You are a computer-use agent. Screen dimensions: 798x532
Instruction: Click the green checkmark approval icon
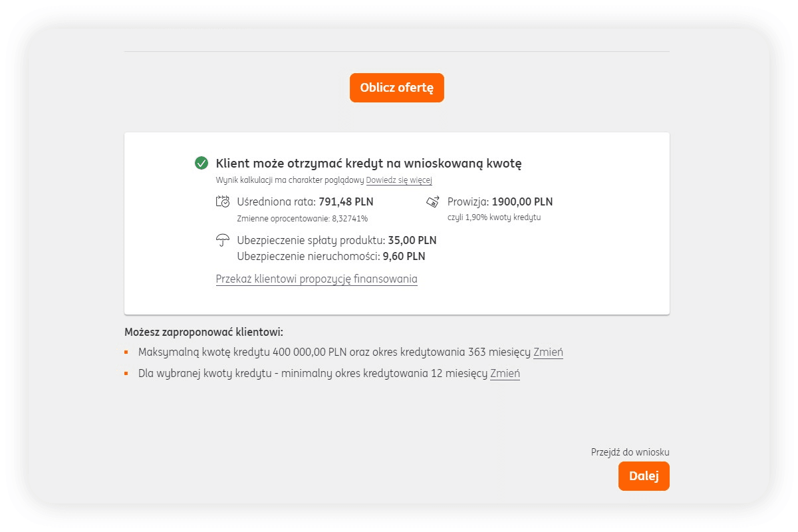(201, 163)
